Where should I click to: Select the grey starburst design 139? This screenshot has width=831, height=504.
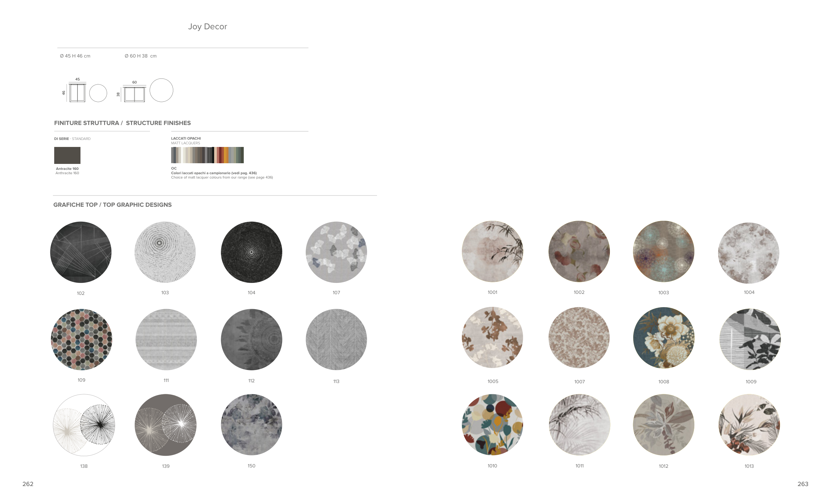click(165, 425)
